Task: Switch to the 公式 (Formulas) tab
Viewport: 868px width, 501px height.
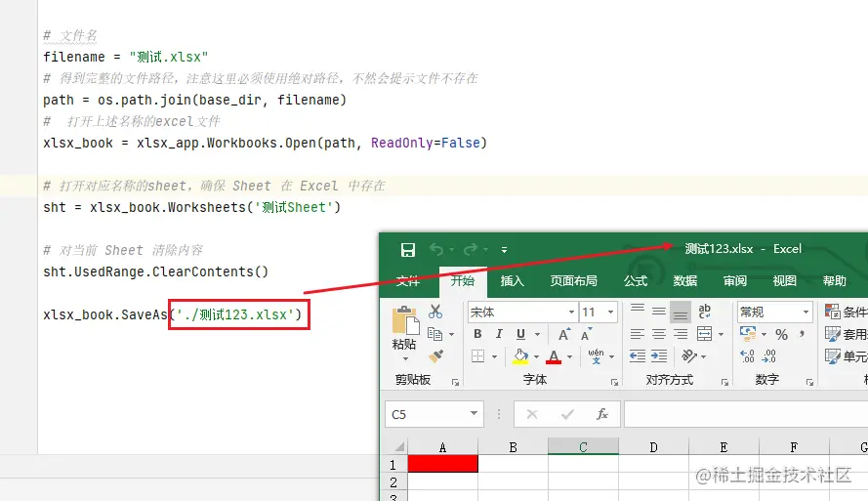Action: (636, 280)
